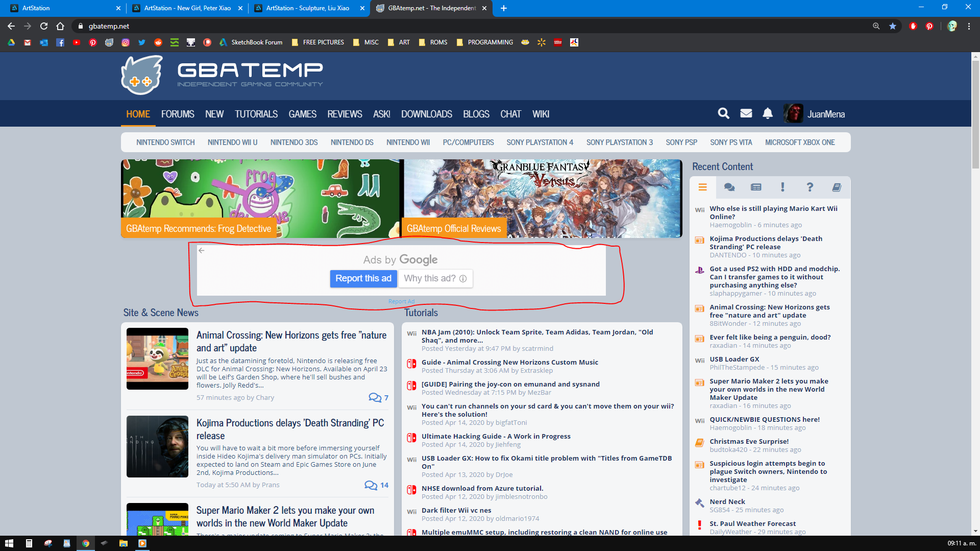
Task: Open the Twitter bookmark
Action: tap(142, 42)
